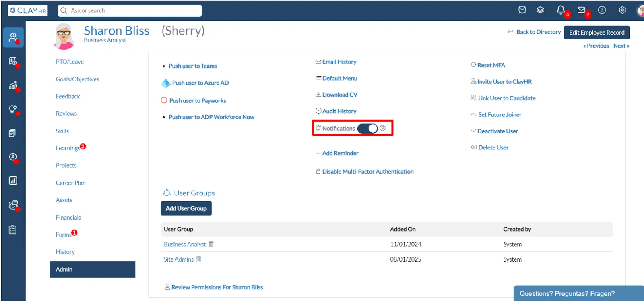Open the History tab
Viewport: 644px width, 301px height.
(65, 252)
